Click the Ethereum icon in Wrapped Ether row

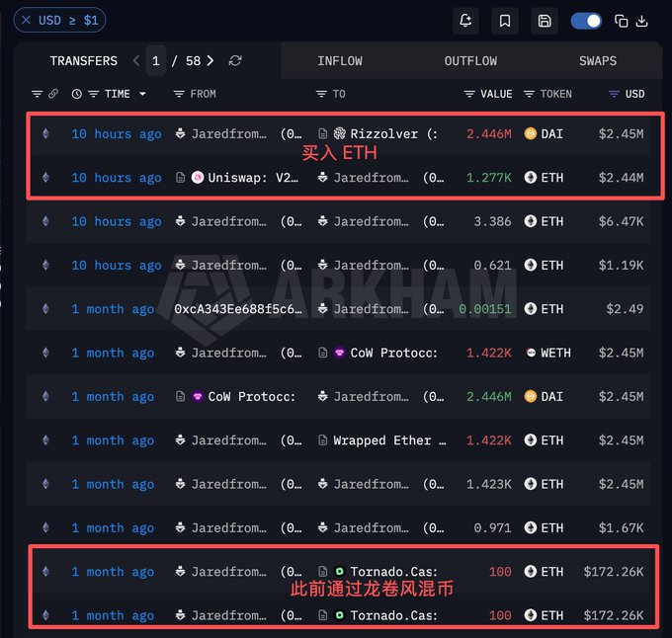pyautogui.click(x=45, y=440)
